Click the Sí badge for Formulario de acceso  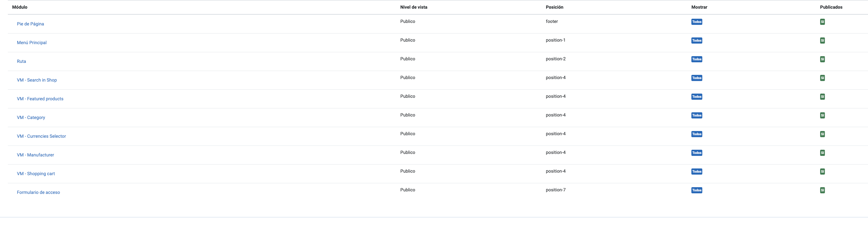pyautogui.click(x=822, y=190)
